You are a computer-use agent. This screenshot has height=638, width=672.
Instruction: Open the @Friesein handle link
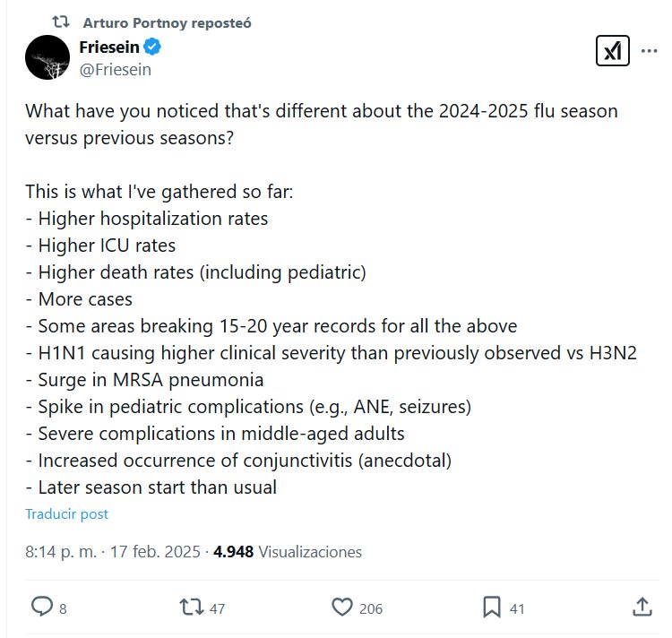coord(115,69)
